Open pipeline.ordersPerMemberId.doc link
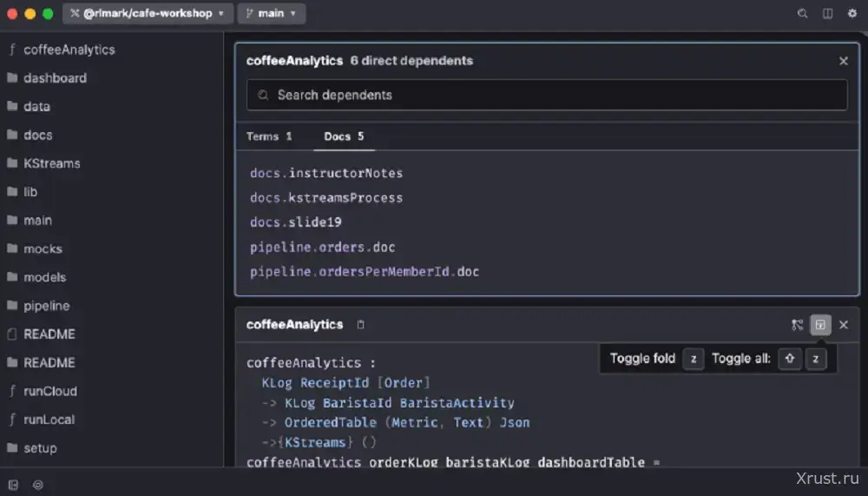868x496 pixels. pyautogui.click(x=365, y=272)
